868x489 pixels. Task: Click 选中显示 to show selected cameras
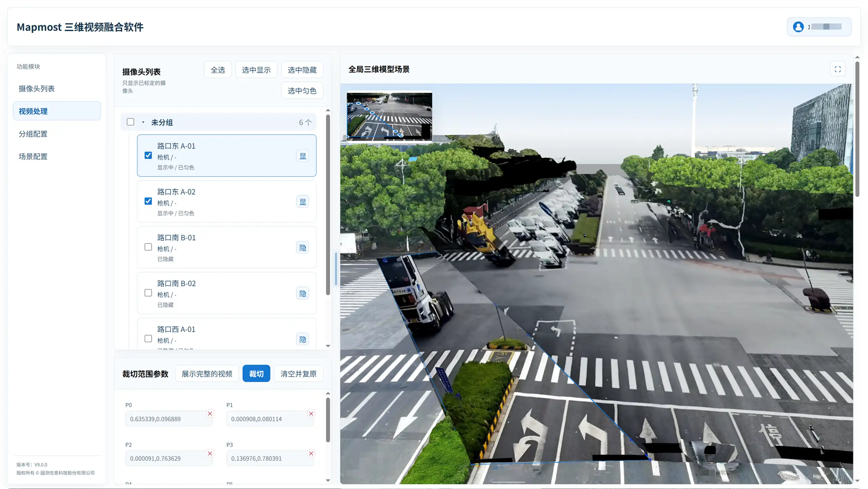[x=256, y=70]
